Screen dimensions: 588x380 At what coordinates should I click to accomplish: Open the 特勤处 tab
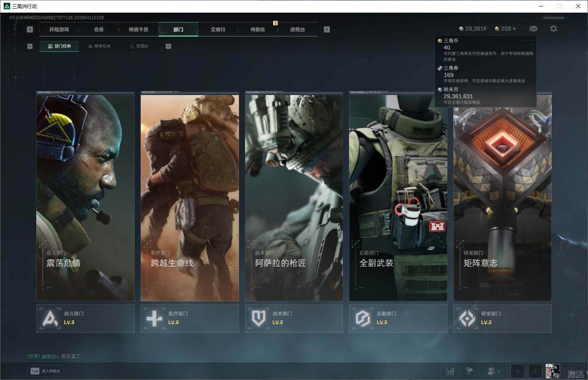click(258, 29)
